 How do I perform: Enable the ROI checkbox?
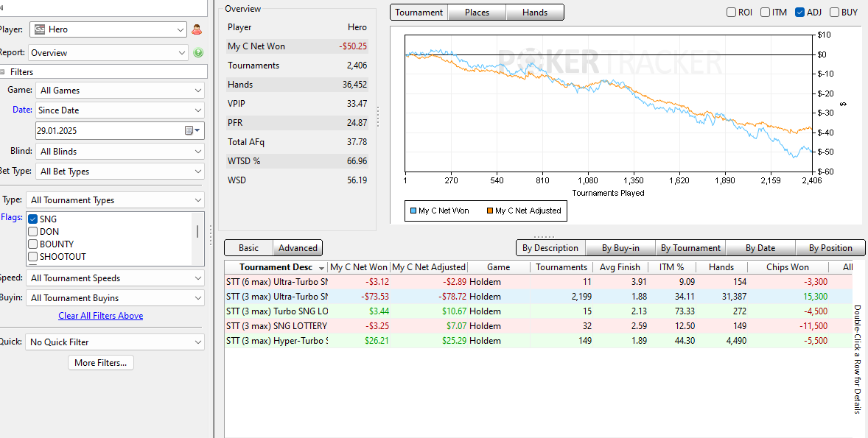(x=731, y=13)
